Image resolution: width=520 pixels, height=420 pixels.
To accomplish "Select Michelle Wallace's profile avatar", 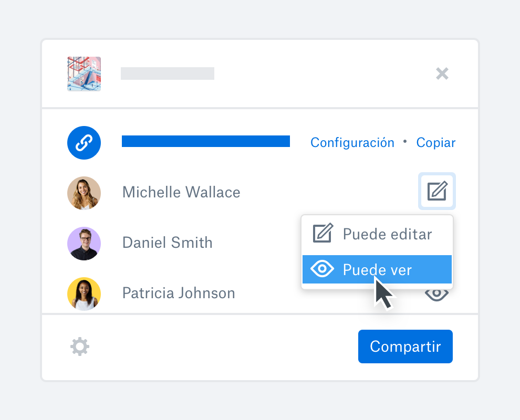I will 84,193.
